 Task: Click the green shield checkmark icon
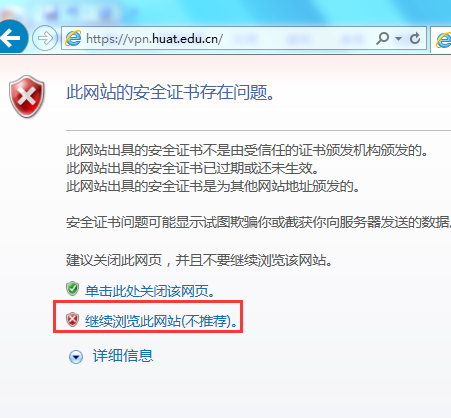coord(72,289)
